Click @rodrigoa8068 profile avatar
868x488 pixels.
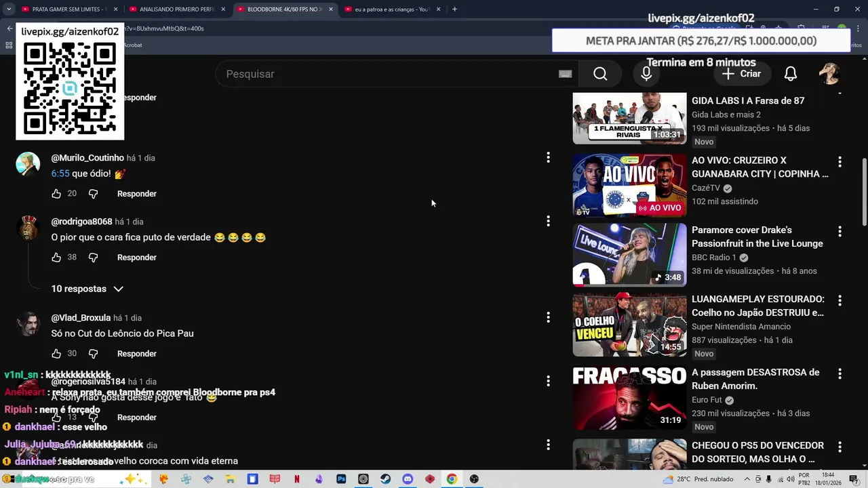(x=28, y=228)
